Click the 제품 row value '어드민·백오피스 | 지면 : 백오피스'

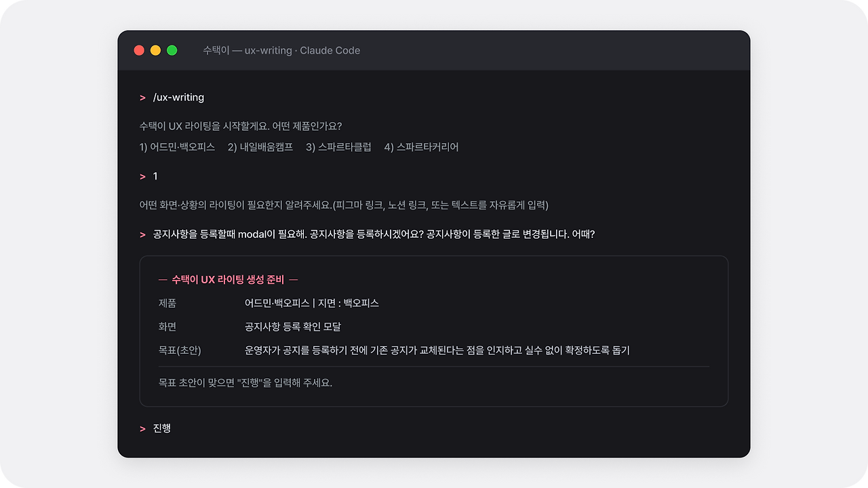point(312,303)
